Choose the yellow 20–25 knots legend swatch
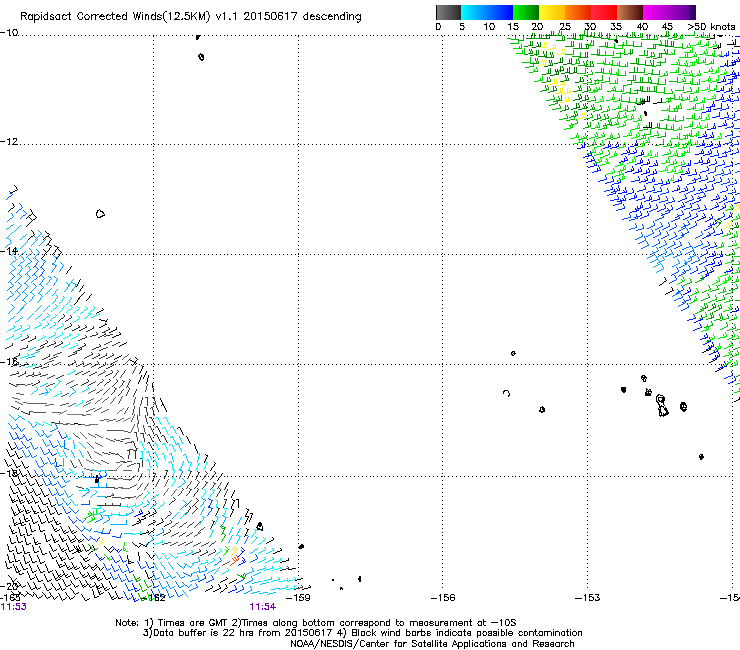This screenshot has height=650, width=740. pyautogui.click(x=552, y=12)
